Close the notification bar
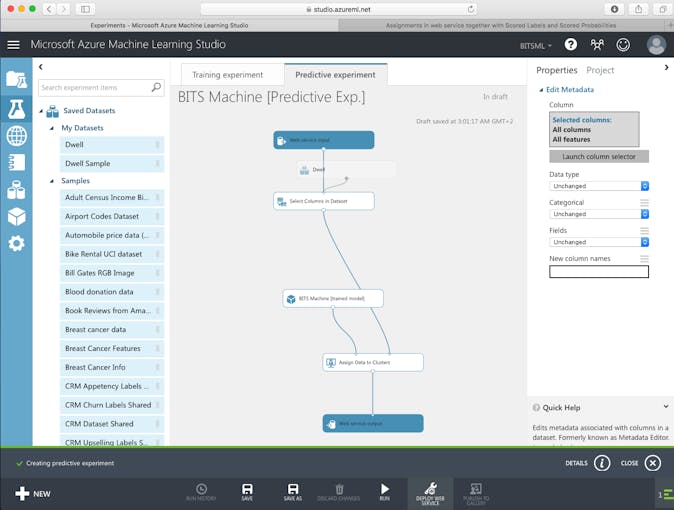Viewport: 674px width, 510px height. pos(653,463)
